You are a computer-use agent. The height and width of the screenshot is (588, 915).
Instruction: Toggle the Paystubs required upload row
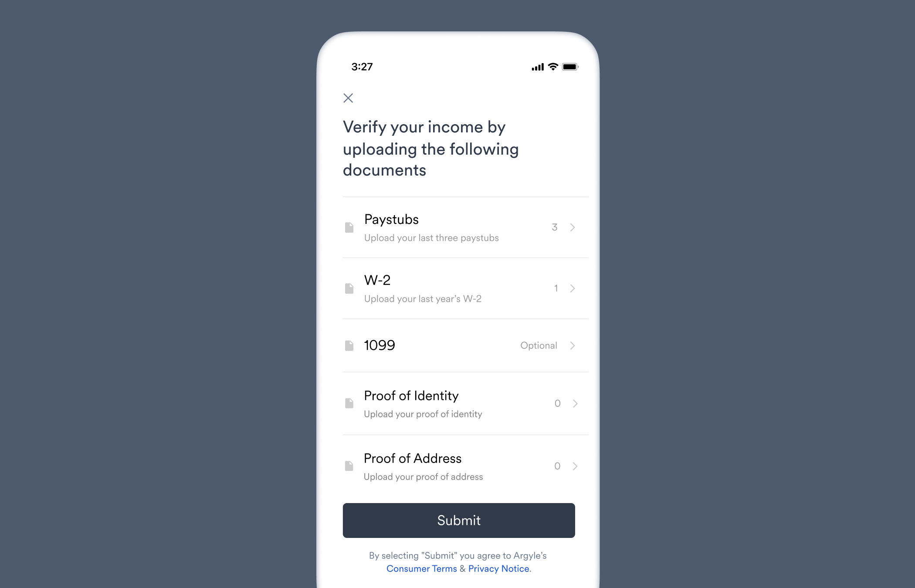(458, 226)
